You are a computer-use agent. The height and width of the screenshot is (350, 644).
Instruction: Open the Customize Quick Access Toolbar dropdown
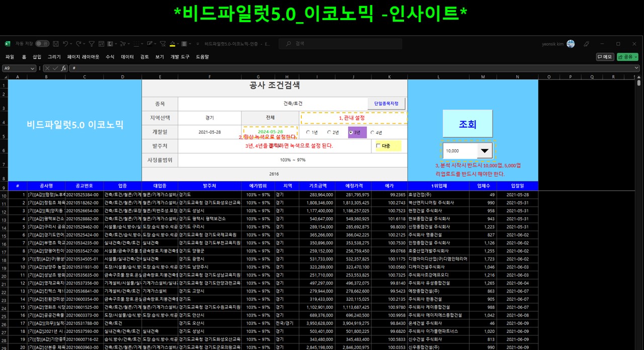(x=198, y=44)
